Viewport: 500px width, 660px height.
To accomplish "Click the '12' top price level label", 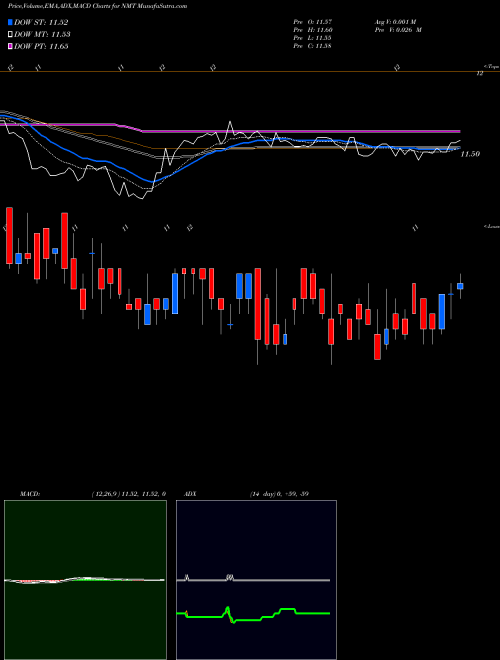I will point(479,74).
